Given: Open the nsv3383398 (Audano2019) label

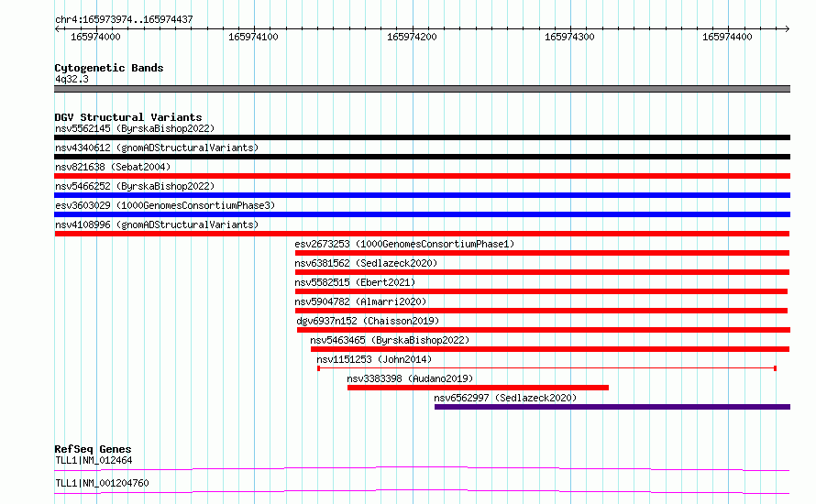Looking at the screenshot, I should click(410, 378).
